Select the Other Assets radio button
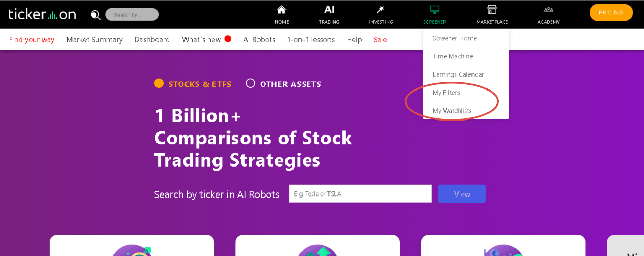644x256 pixels. coord(250,83)
